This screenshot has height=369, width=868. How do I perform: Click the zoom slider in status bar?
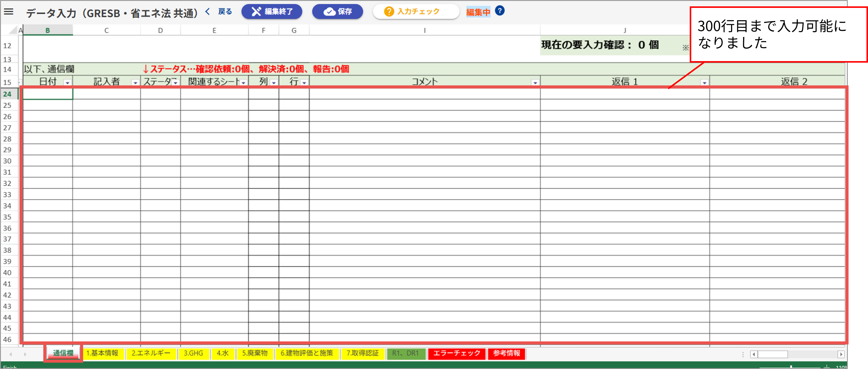791,367
